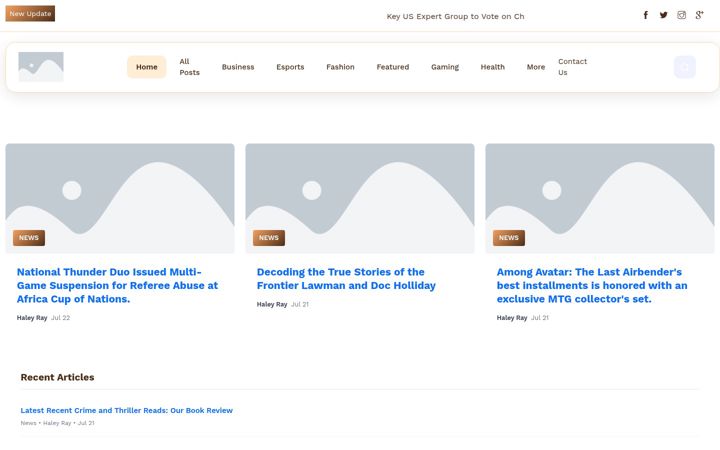
Task: Click the site logo placeholder image
Action: click(x=41, y=67)
